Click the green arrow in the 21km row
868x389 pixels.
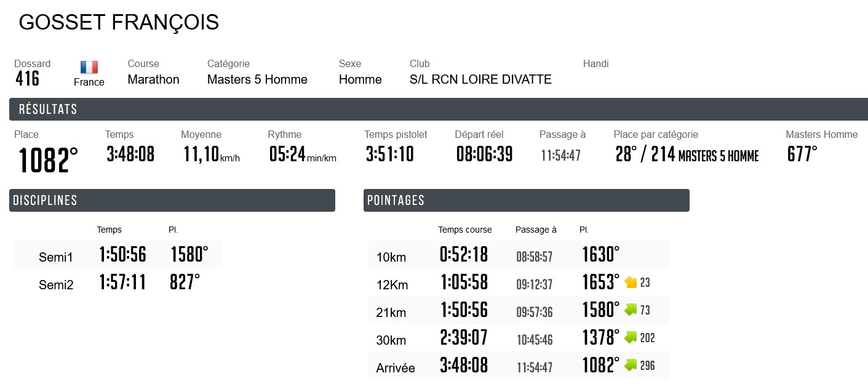[x=631, y=310]
